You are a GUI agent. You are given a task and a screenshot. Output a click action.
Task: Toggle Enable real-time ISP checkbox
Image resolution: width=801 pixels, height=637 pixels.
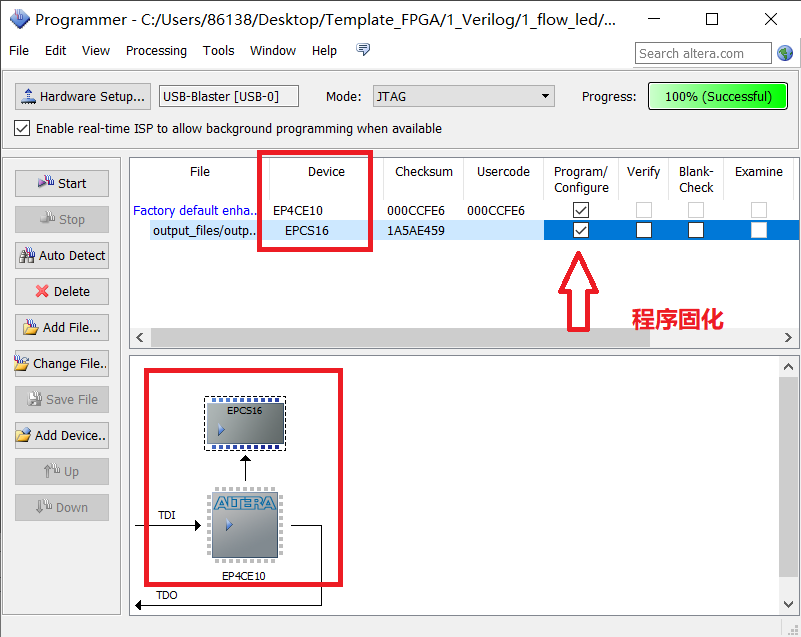click(x=22, y=128)
